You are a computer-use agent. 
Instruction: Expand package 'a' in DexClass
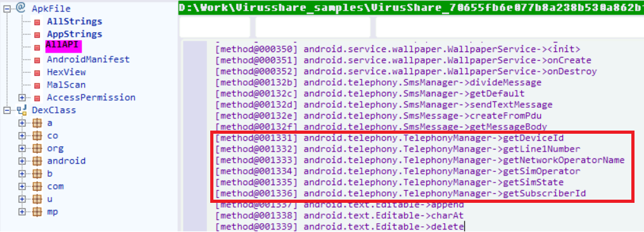22,122
